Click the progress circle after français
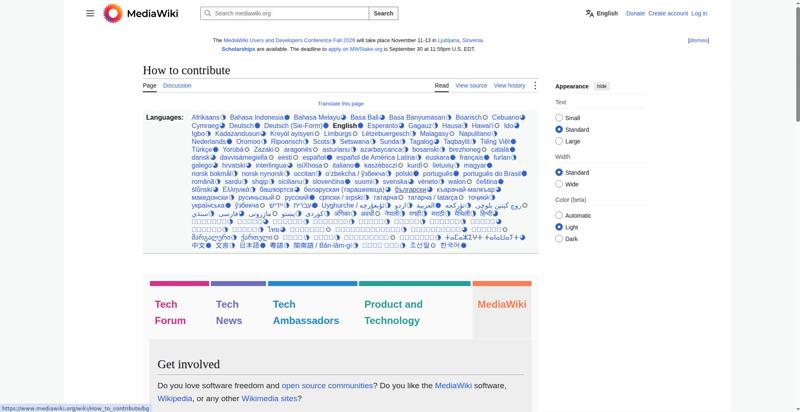 pos(487,158)
